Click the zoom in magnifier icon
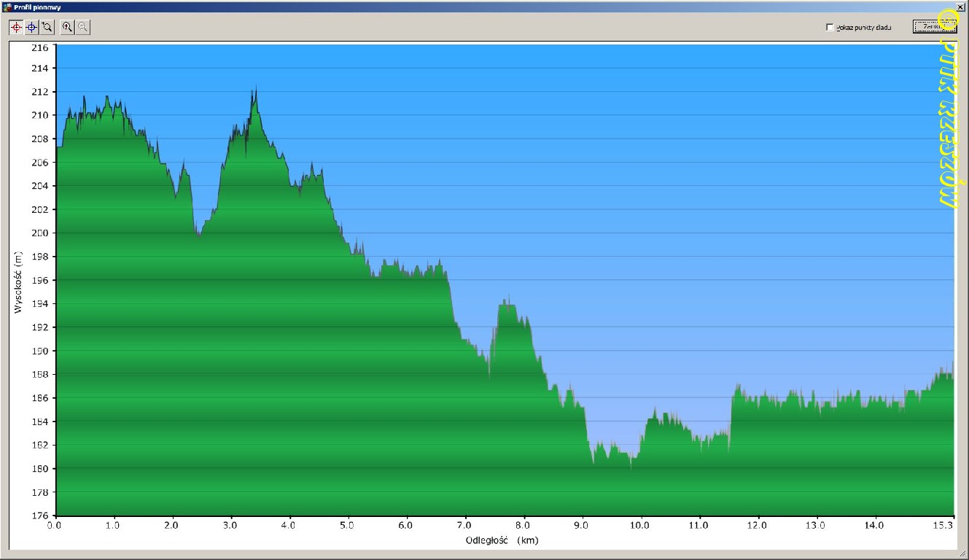This screenshot has width=969, height=560. (67, 27)
